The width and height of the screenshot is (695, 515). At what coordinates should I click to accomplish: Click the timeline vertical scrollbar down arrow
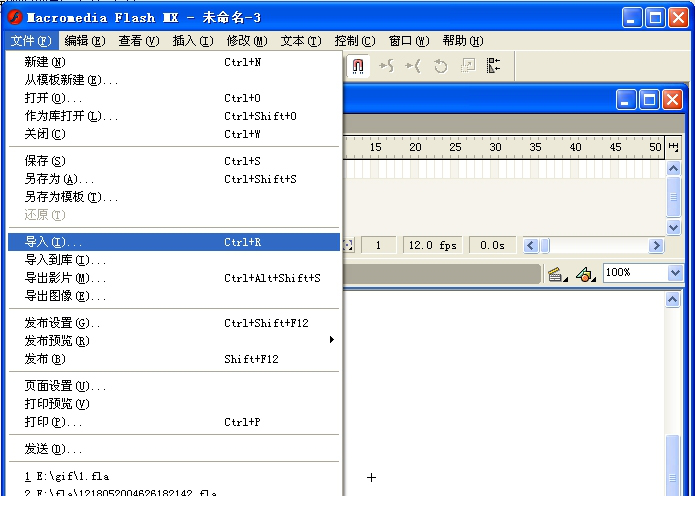pos(673,228)
